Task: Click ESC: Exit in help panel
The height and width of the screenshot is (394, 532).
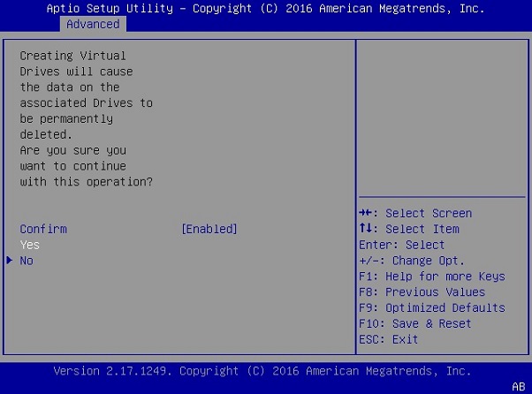Action: (x=389, y=339)
